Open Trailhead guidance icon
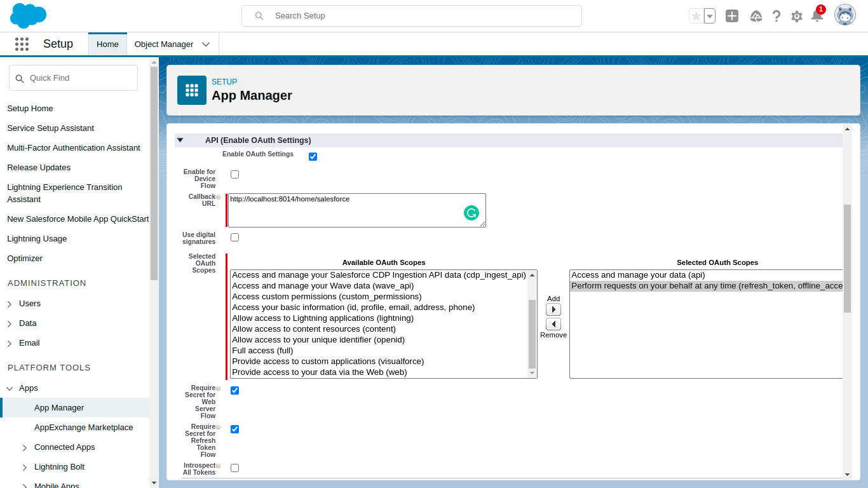The image size is (868, 488). pos(756,16)
